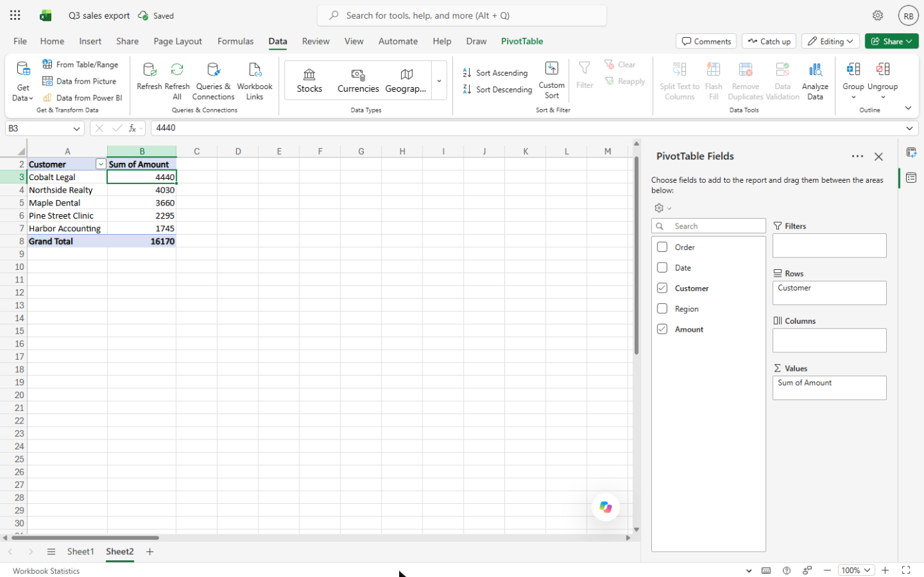Switch to the Formulas tab
This screenshot has height=577, width=924.
235,41
